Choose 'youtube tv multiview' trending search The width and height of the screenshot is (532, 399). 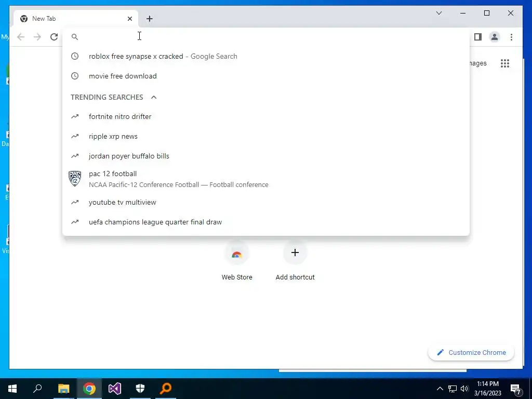tap(266, 202)
